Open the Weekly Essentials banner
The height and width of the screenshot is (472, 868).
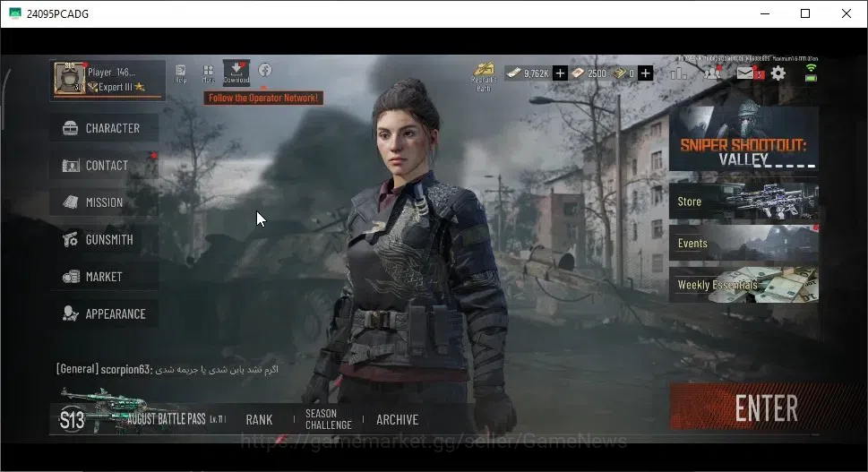click(743, 285)
